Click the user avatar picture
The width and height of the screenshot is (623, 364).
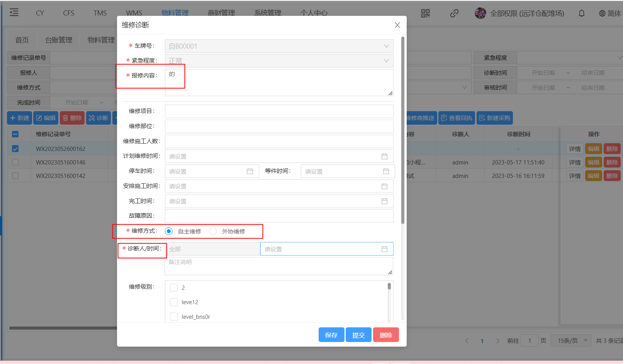click(480, 14)
